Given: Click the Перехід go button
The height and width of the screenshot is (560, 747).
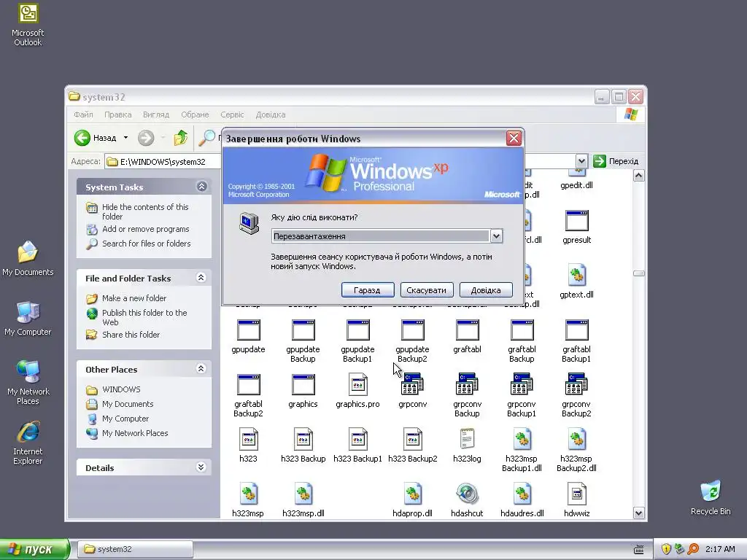Looking at the screenshot, I should coord(616,161).
